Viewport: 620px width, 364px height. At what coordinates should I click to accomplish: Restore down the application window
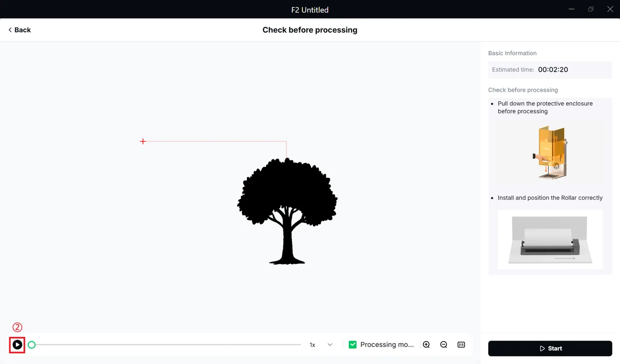pyautogui.click(x=591, y=9)
